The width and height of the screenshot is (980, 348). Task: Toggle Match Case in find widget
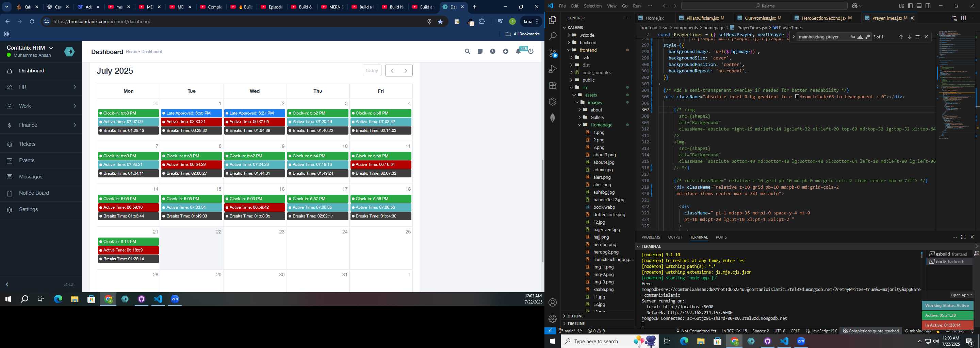[852, 37]
